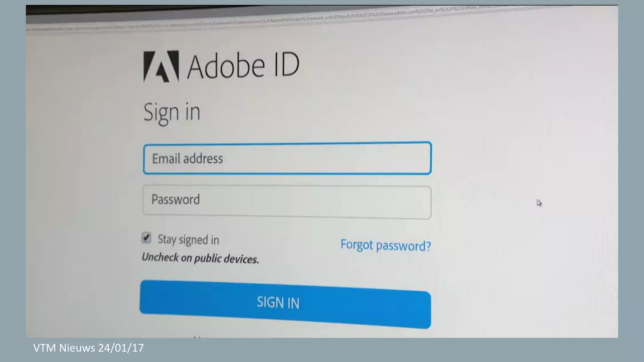Click the blue SIGN IN button
The width and height of the screenshot is (644, 362).
click(285, 304)
